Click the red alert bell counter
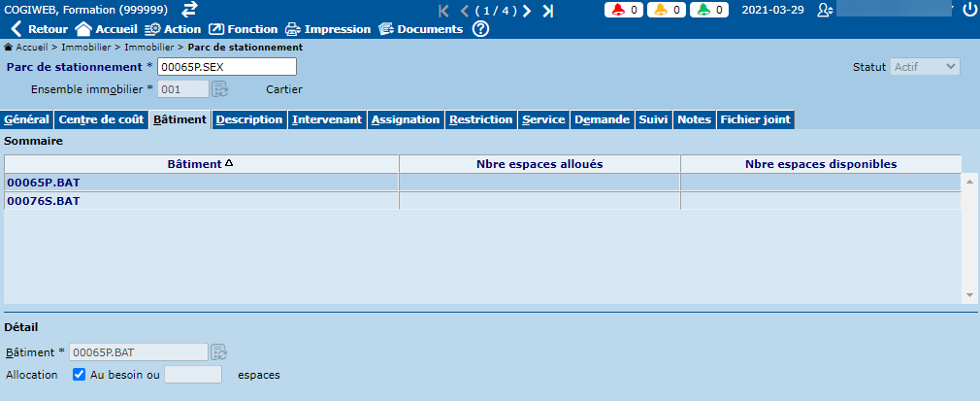Viewport: 980px width, 401px height. [628, 10]
